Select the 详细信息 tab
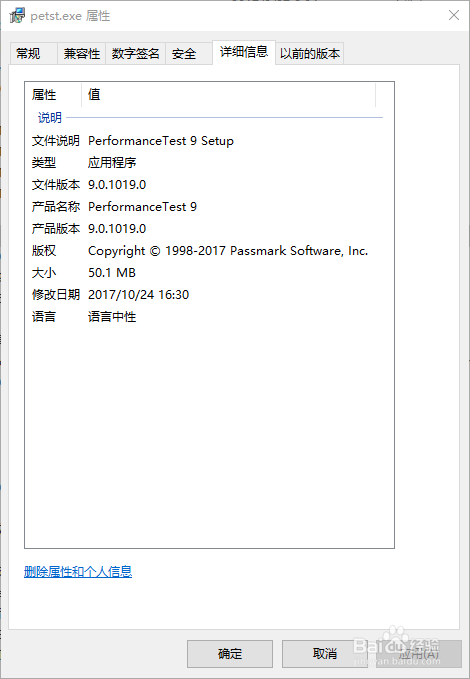470x679 pixels. (244, 52)
